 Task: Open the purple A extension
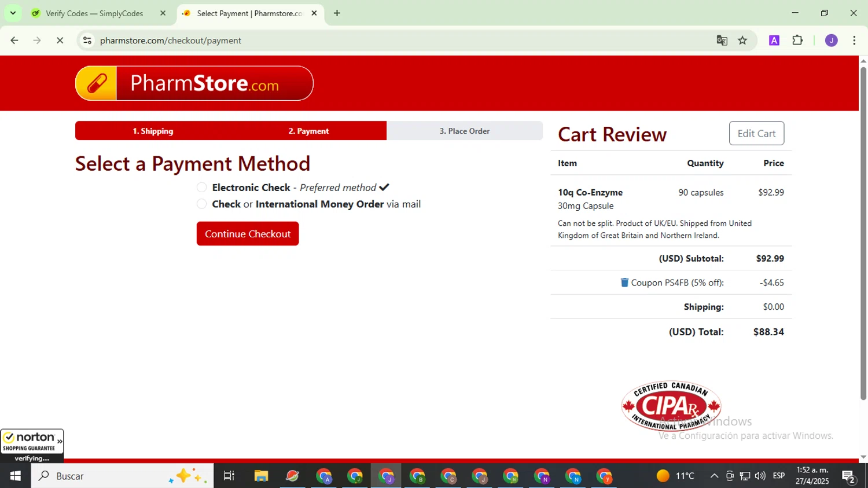(774, 41)
